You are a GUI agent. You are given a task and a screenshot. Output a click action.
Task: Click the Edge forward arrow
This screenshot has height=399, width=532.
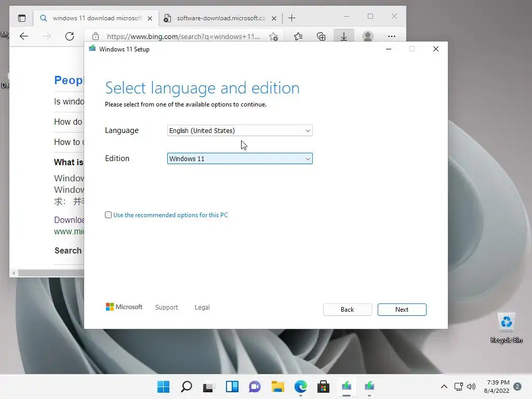pos(47,36)
